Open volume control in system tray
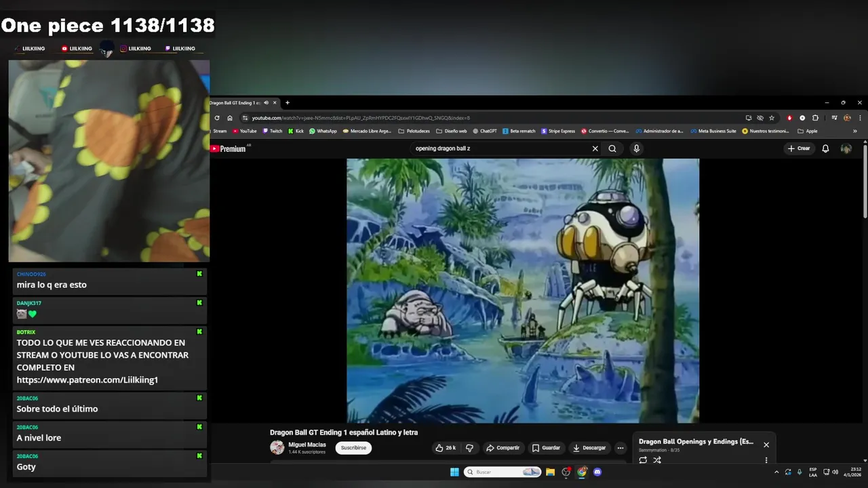The image size is (868, 488). tap(835, 472)
